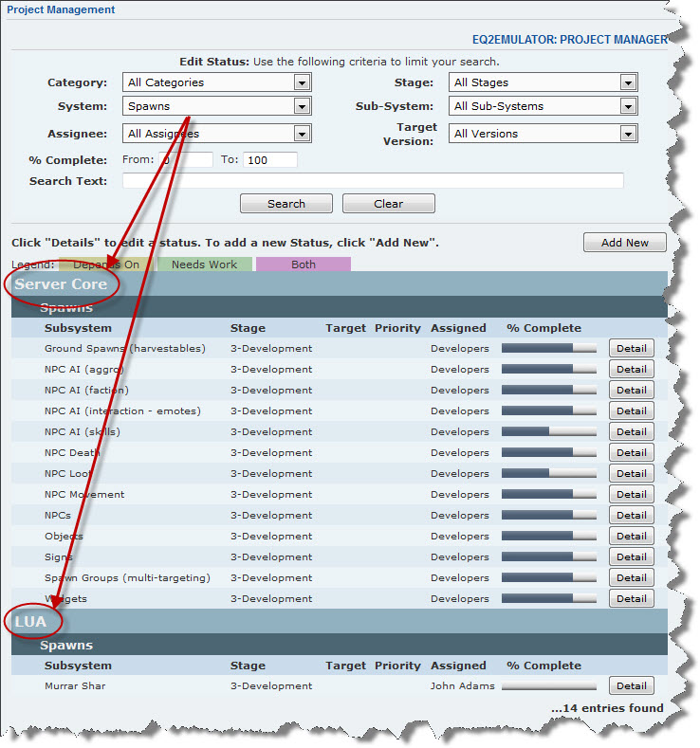Click the Search button
Screen dimensions: 700x748
[286, 204]
